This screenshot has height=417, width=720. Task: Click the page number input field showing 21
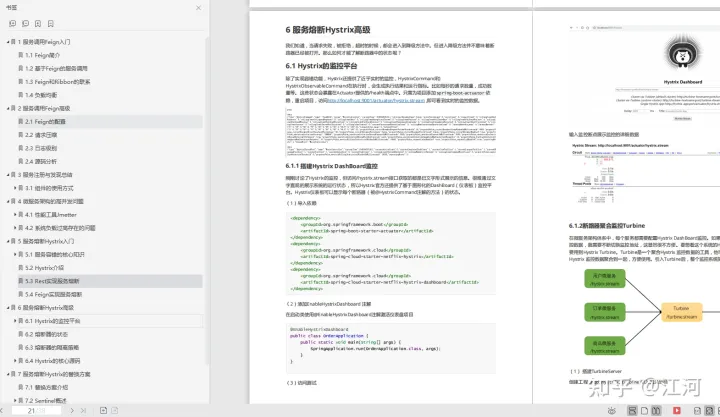point(36,411)
